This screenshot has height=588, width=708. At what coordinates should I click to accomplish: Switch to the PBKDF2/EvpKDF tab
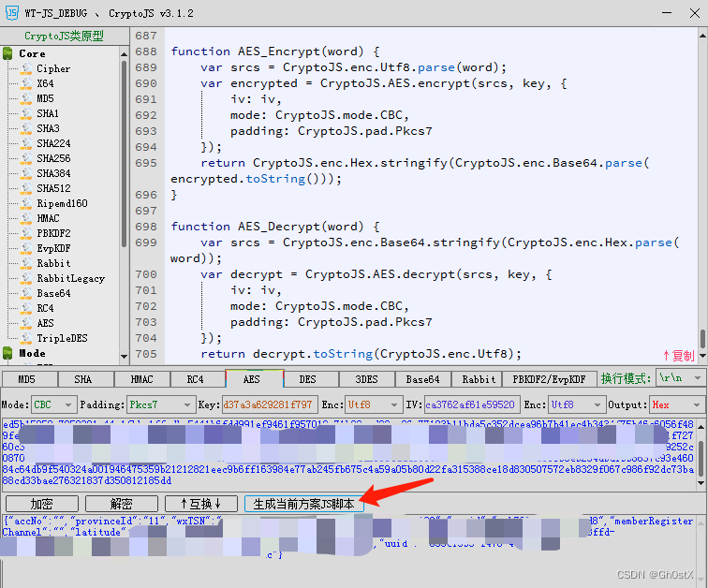coord(549,379)
